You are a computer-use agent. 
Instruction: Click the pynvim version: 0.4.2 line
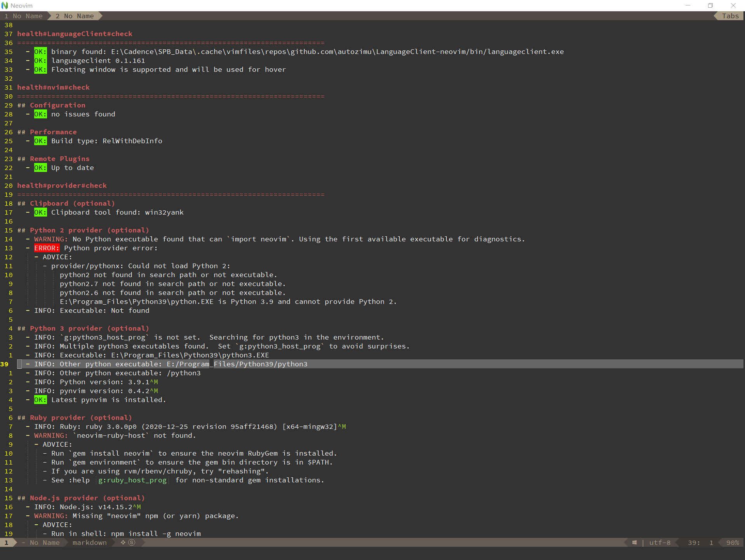(92, 391)
